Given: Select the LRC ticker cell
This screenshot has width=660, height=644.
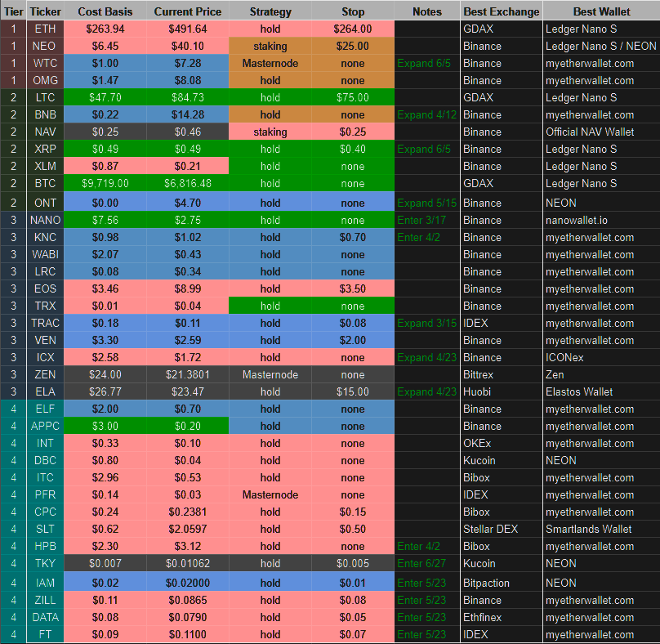Looking at the screenshot, I should [45, 272].
